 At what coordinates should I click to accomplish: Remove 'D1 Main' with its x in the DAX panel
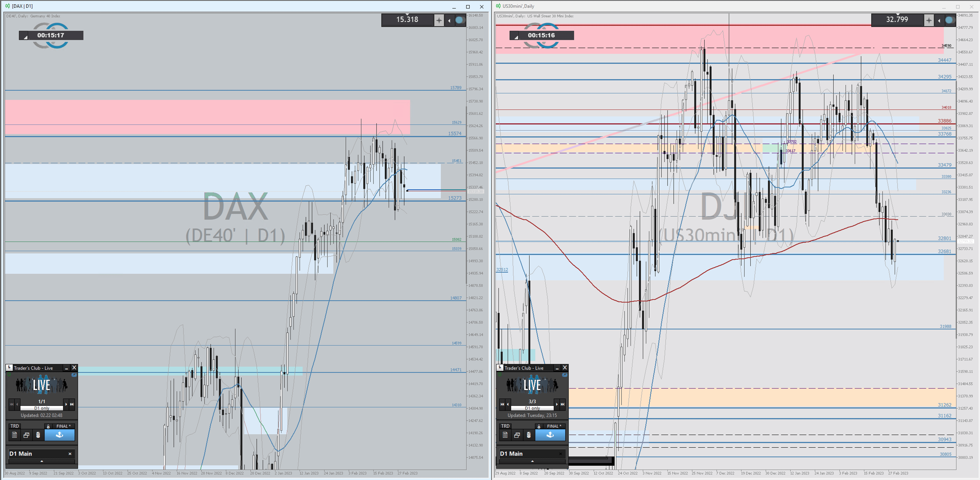point(70,453)
